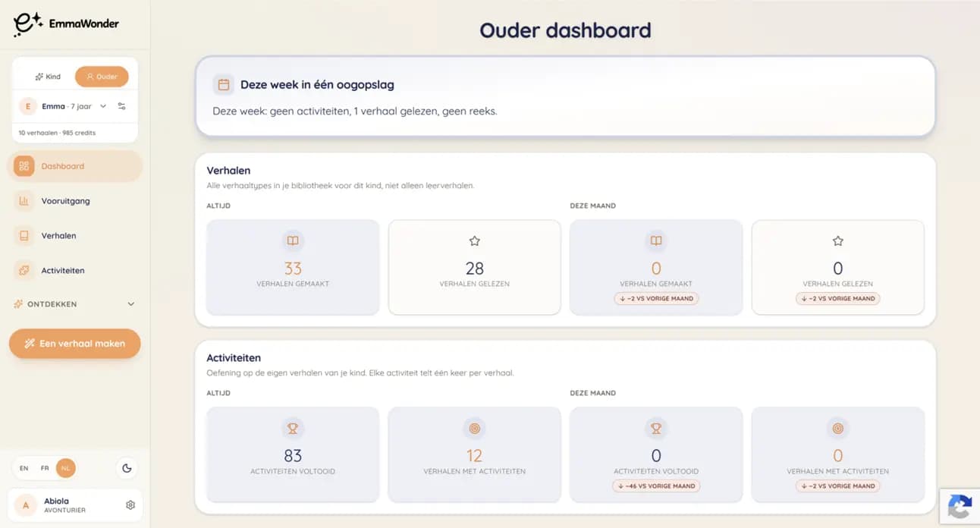Click the 12 Verhalen met activiteiten value
The height and width of the screenshot is (528, 980).
[x=475, y=456]
